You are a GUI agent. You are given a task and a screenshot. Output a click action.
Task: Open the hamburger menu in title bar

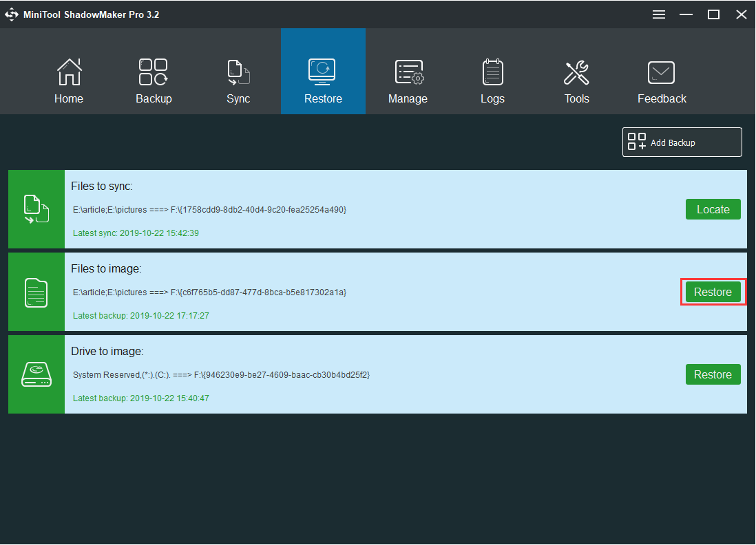tap(659, 14)
